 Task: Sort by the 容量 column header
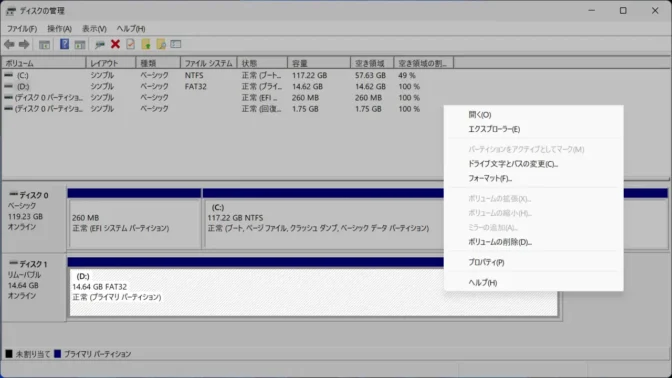click(319, 63)
